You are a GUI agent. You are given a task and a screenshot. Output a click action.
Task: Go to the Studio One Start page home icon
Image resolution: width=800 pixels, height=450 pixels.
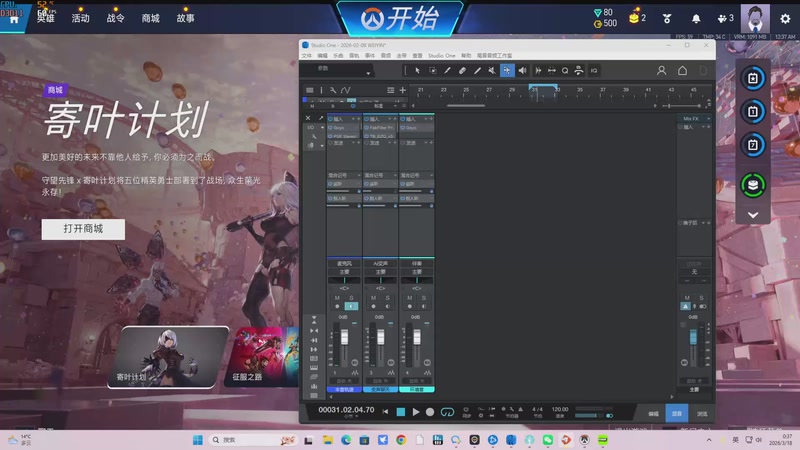point(682,71)
